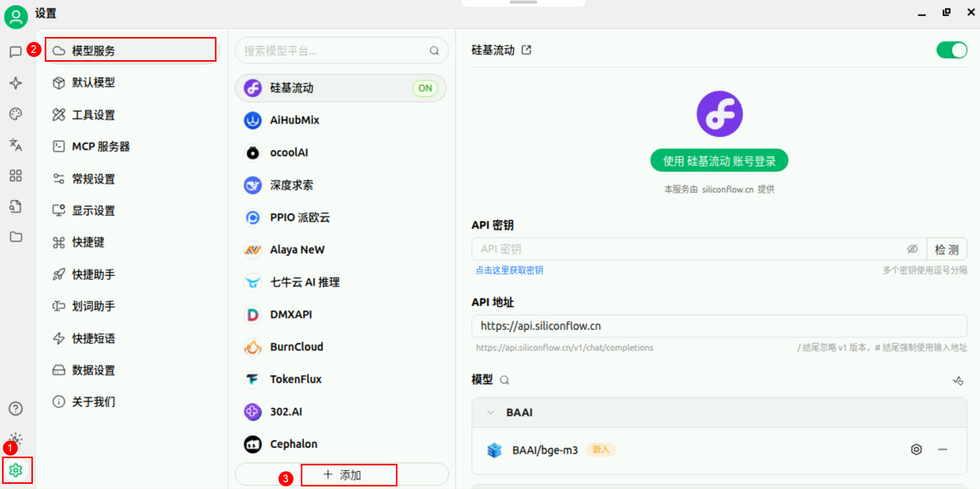Open the files folder sidebar icon
Screen dimensions: 980x489
tap(15, 237)
